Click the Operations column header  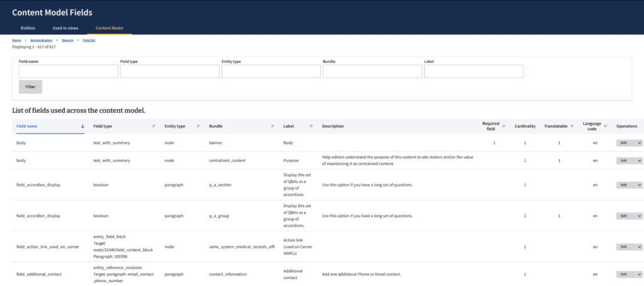click(627, 127)
